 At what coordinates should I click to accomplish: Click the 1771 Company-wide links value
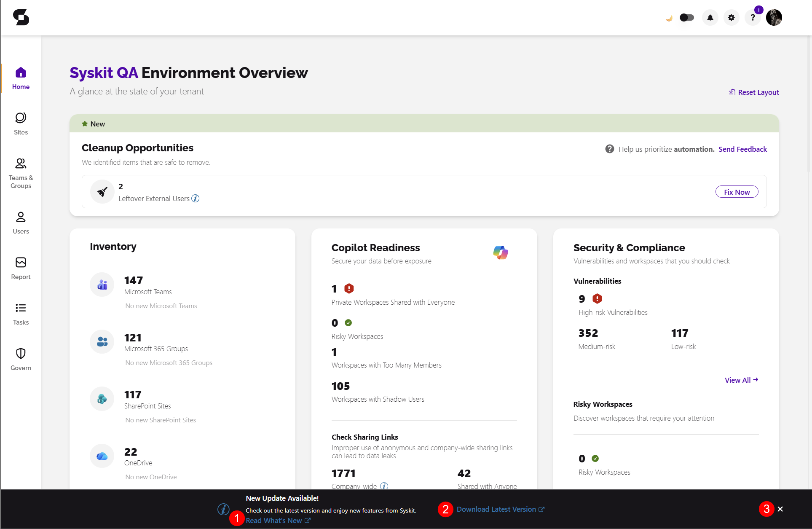[x=343, y=473]
